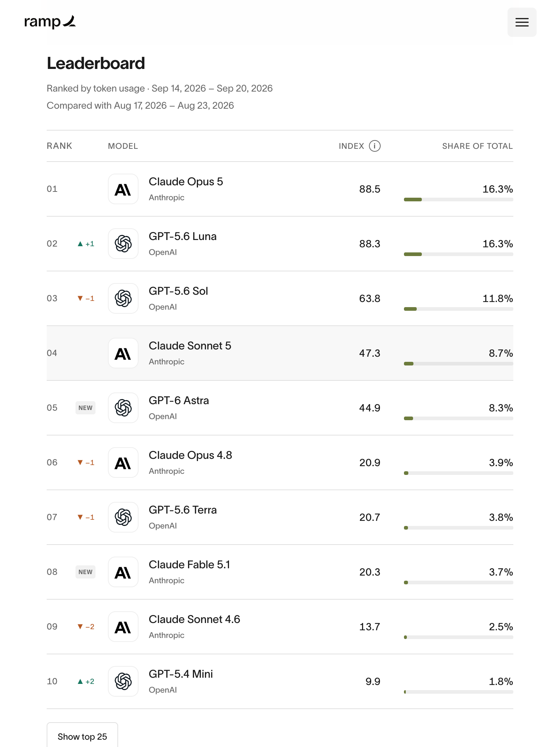Click the Anthropic logo beside Claude Opus 5
Image resolution: width=560 pixels, height=747 pixels.
(x=123, y=189)
